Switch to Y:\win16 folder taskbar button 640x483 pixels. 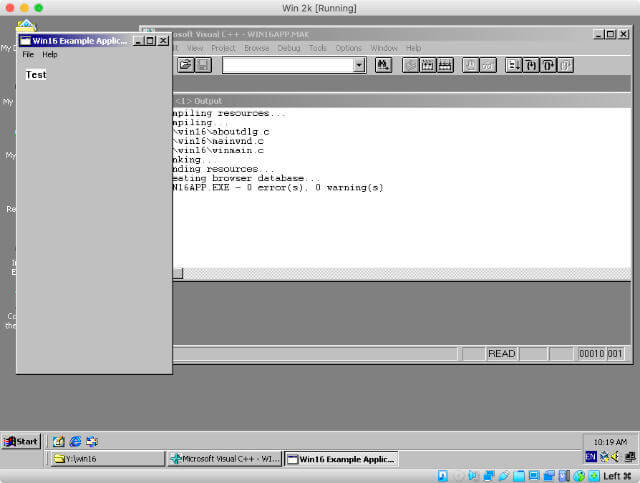108,459
